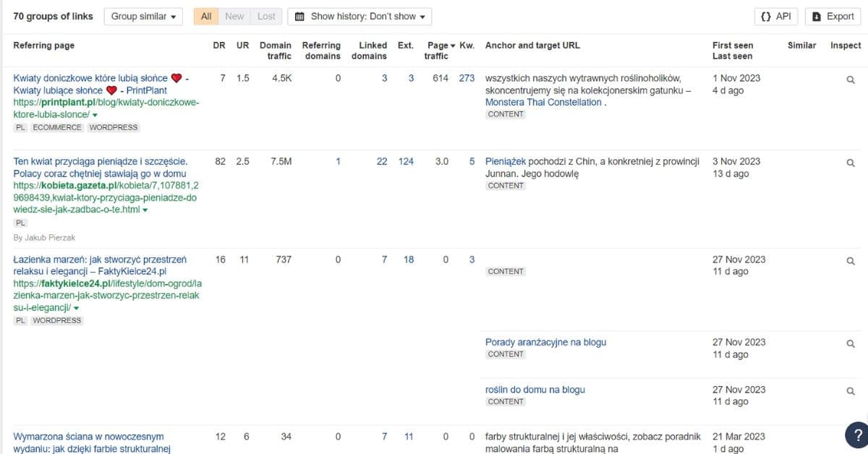
Task: Click Ext. value 124 for gazeta.pl
Action: pyautogui.click(x=406, y=161)
